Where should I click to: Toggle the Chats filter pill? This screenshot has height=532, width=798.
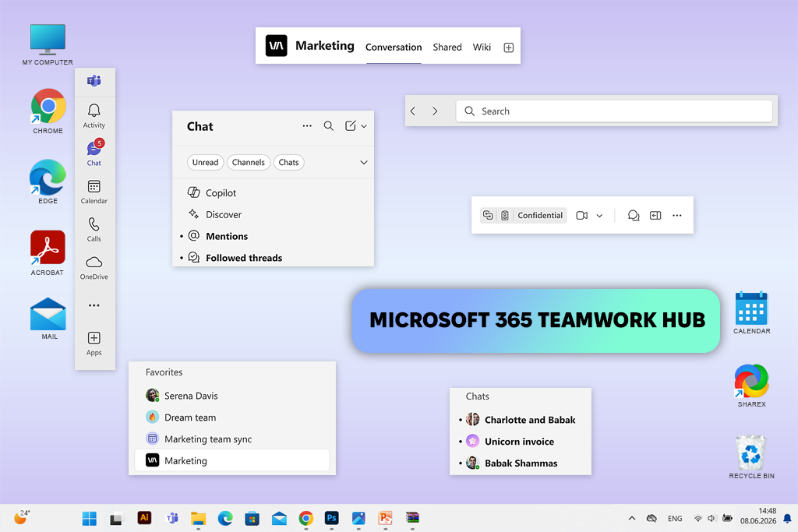pos(288,162)
